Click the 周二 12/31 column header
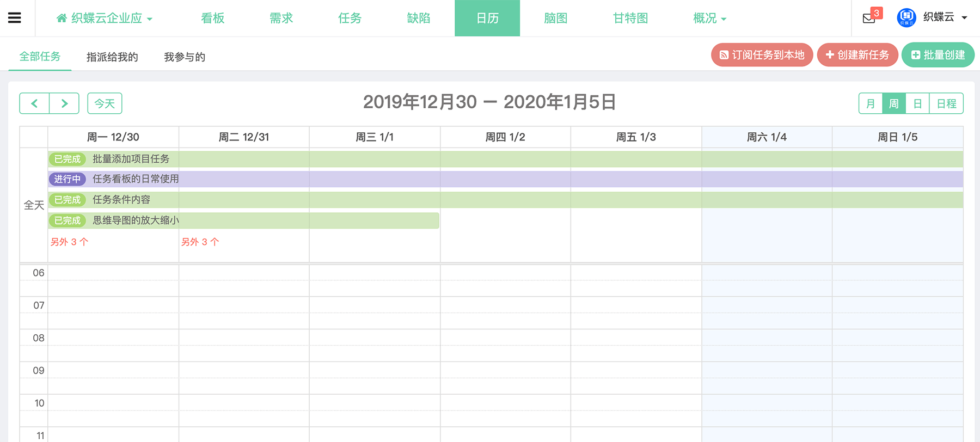 click(x=244, y=137)
